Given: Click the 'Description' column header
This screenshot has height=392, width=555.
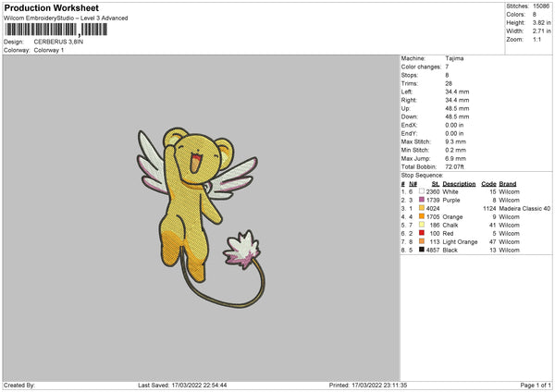Looking at the screenshot, I should (x=459, y=184).
